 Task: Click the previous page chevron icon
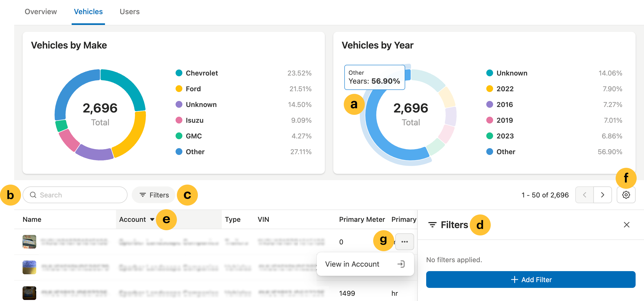point(585,195)
